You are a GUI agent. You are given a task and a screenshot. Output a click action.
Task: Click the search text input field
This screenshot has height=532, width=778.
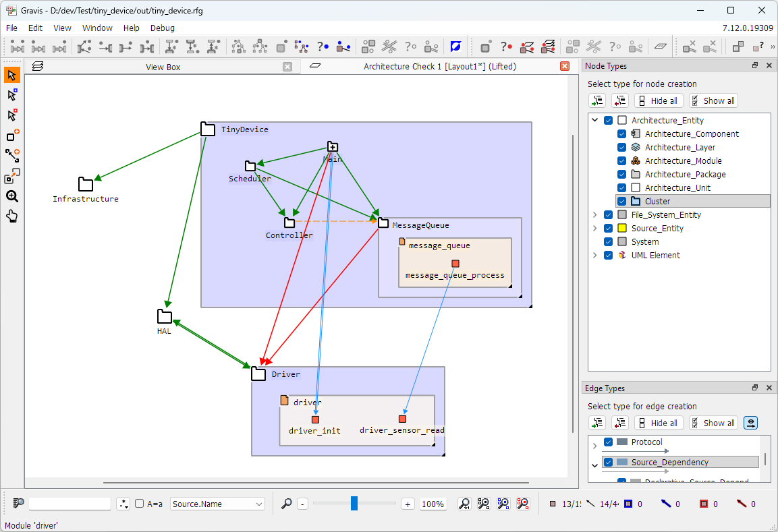click(x=70, y=504)
